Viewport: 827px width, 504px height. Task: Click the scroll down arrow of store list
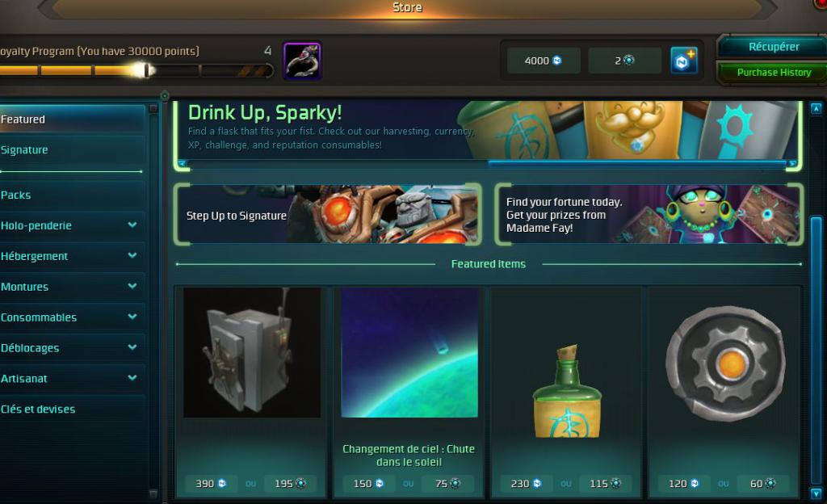coord(816,493)
